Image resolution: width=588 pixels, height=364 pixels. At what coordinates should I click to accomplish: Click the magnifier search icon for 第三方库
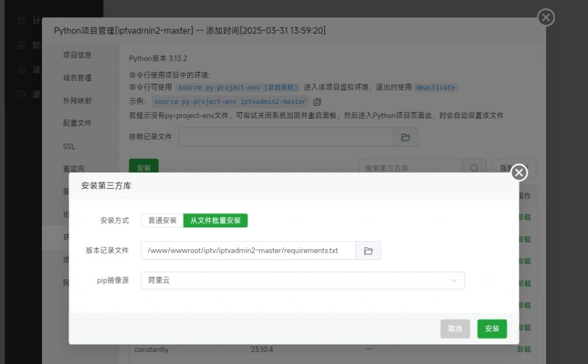tap(474, 168)
